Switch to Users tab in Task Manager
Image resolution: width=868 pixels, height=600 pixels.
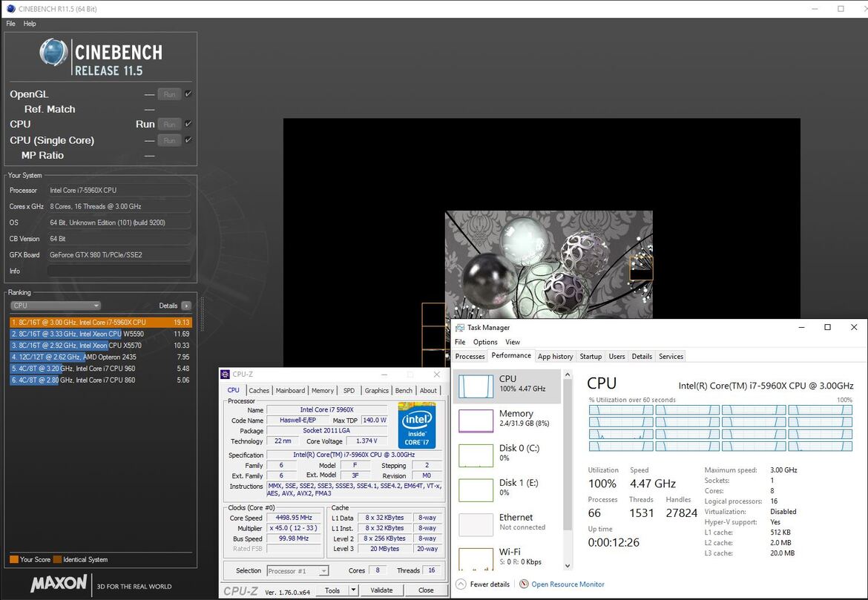click(x=617, y=357)
